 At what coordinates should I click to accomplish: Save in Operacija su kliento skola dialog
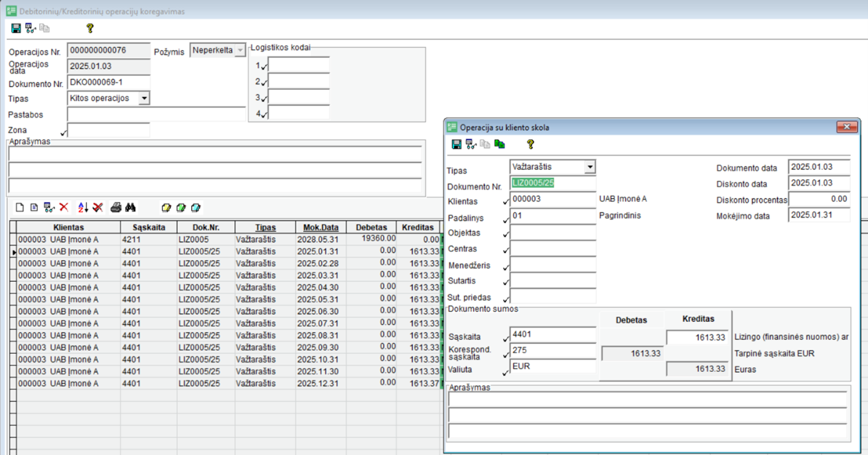[457, 144]
